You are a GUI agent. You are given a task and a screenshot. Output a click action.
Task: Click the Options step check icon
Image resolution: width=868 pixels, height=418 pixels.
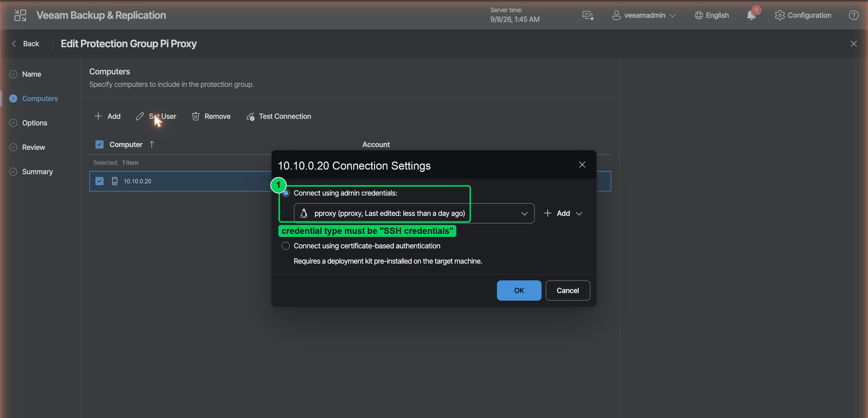(x=14, y=123)
